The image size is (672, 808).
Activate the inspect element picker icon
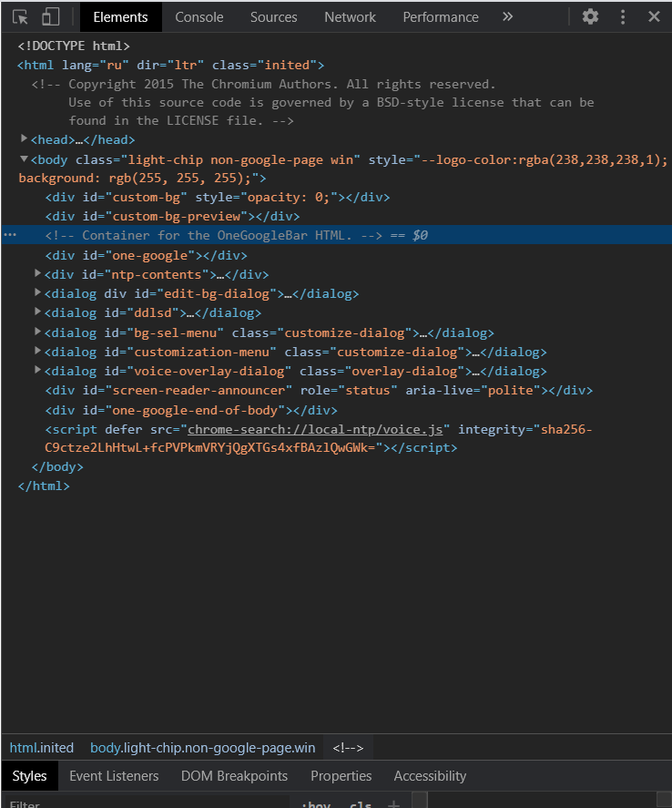[21, 17]
